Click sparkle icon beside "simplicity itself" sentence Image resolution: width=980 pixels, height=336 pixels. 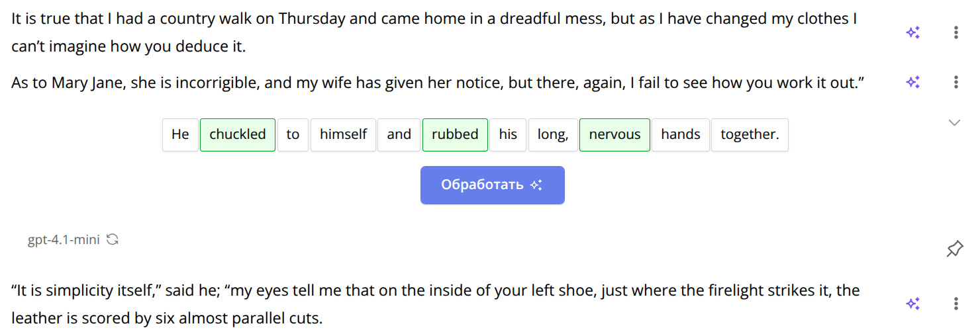(x=913, y=304)
